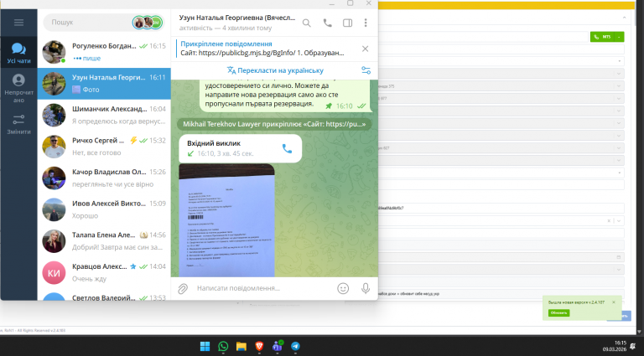644x356 pixels.
Task: Click the lightning premium icon in Ричко's row
Action: pos(133,140)
